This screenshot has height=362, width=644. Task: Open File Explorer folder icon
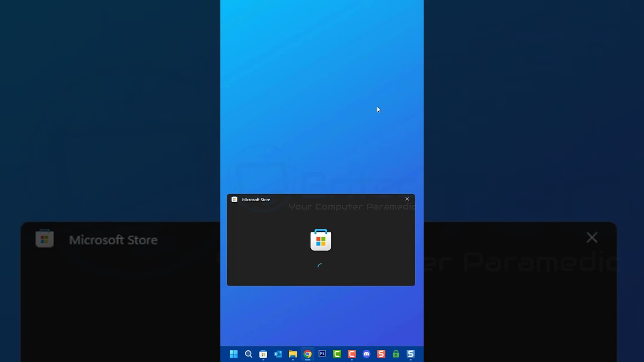pos(293,354)
